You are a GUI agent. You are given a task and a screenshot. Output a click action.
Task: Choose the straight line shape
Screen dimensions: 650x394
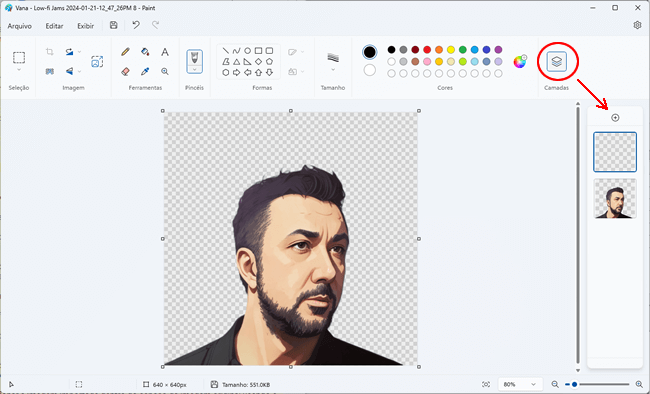(226, 51)
